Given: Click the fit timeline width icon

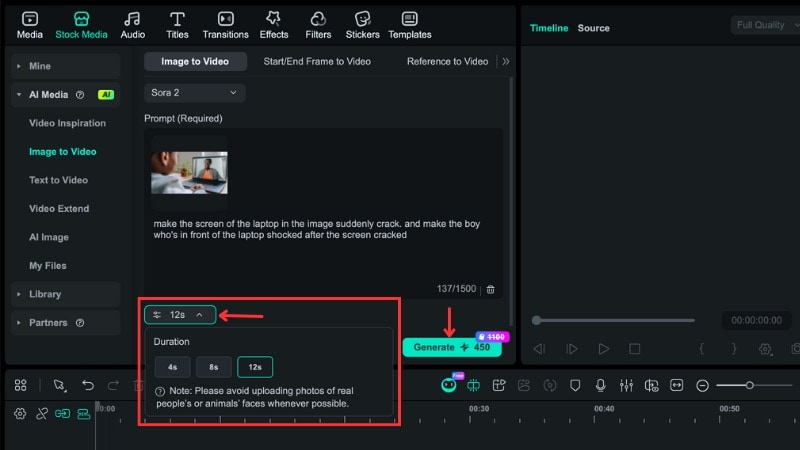Looking at the screenshot, I should pos(677,385).
